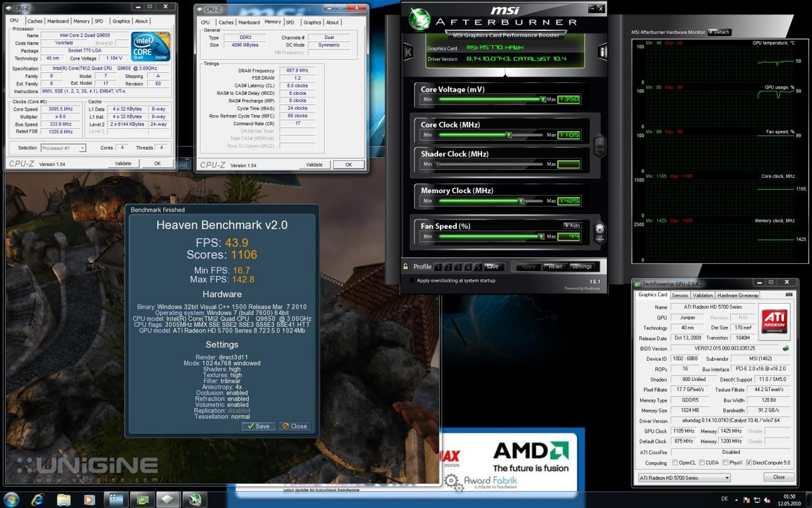812x508 pixels.
Task: Select profile slot 2 in Afterburner
Action: 448,267
